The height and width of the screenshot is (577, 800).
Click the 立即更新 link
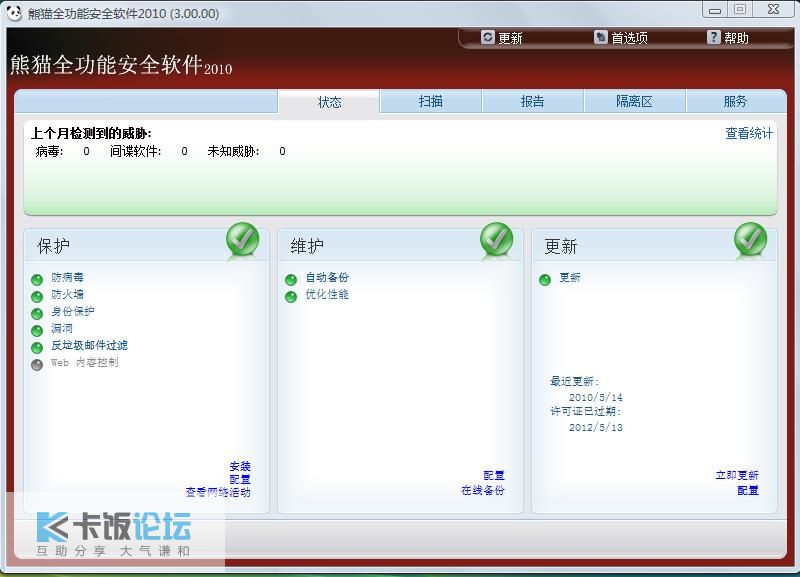pos(737,475)
